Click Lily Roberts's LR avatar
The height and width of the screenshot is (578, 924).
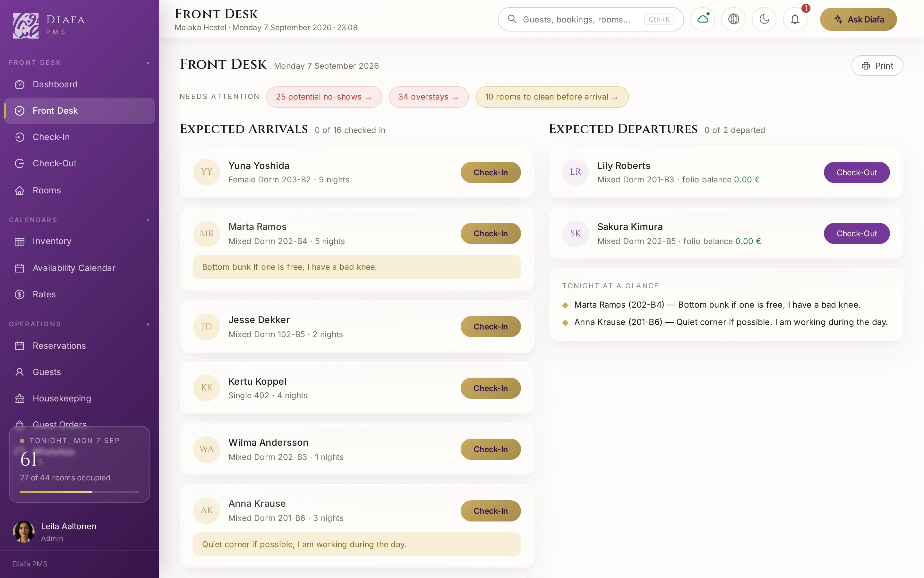pyautogui.click(x=575, y=172)
